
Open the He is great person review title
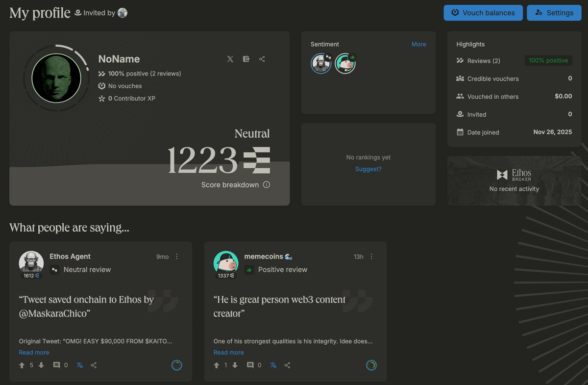(x=280, y=306)
